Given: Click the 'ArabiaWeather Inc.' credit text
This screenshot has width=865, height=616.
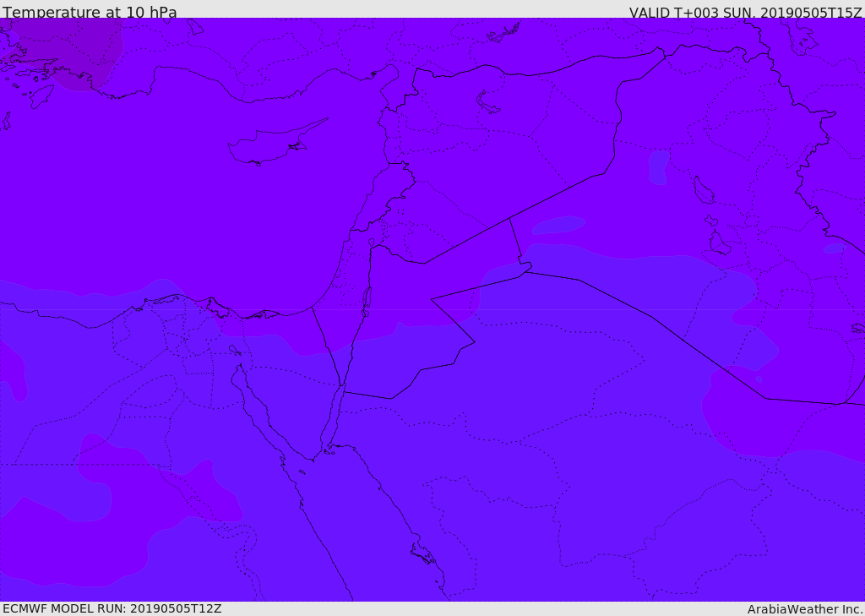Looking at the screenshot, I should (806, 609).
